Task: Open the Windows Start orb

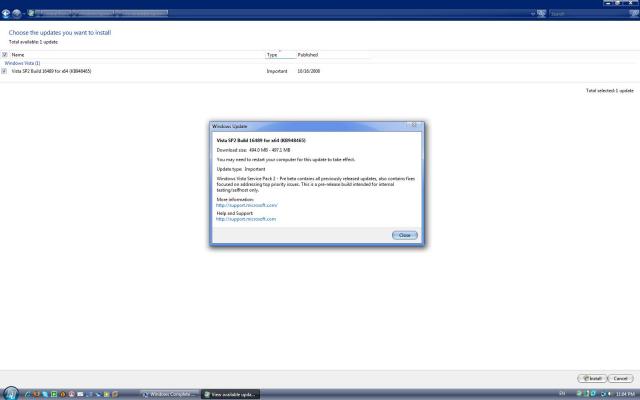Action: click(11, 393)
